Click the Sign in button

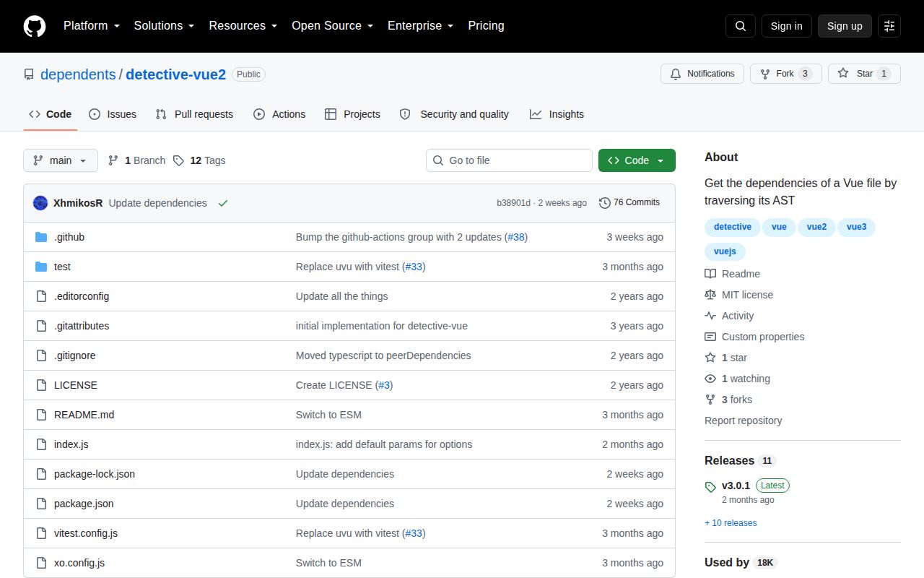click(786, 26)
